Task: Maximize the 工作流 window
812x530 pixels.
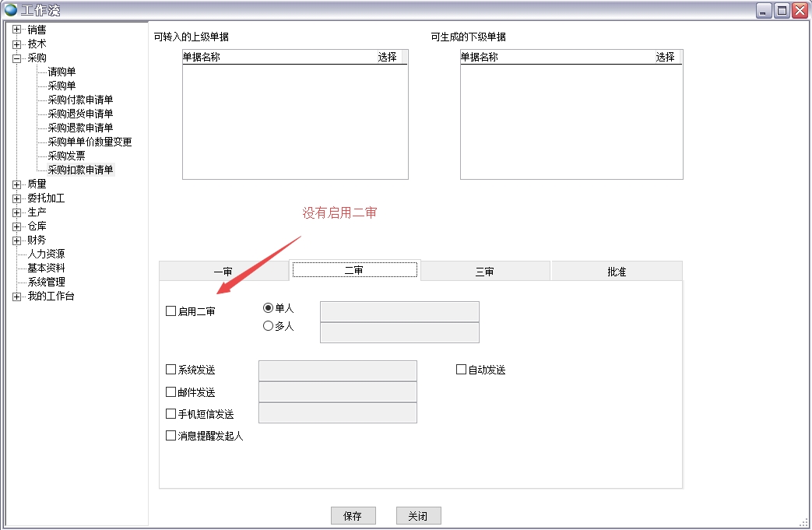Action: coord(781,10)
